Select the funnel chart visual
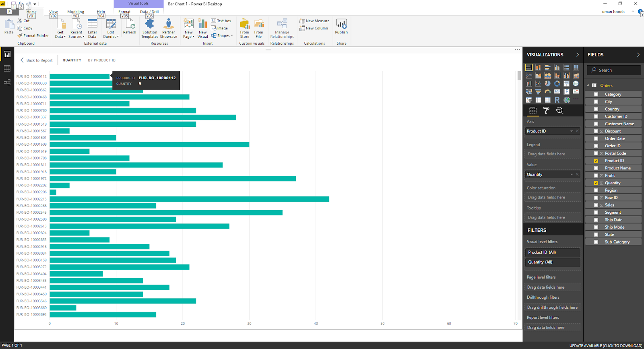Image resolution: width=644 pixels, height=349 pixels. point(538,92)
